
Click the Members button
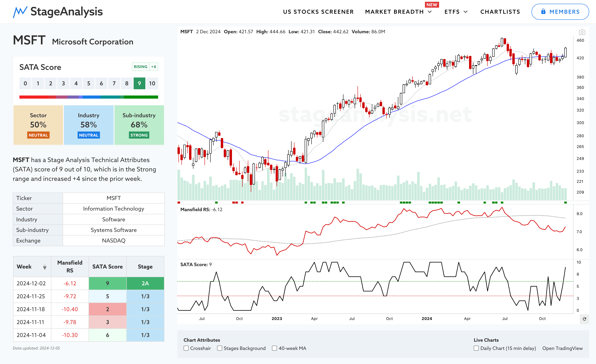pos(560,12)
